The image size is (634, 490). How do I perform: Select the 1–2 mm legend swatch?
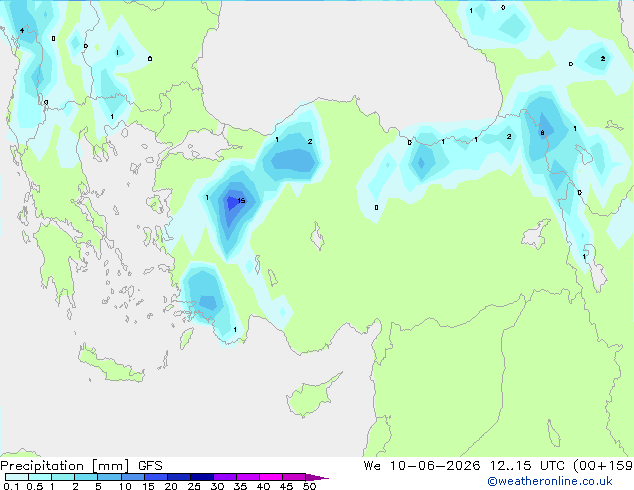point(63,477)
